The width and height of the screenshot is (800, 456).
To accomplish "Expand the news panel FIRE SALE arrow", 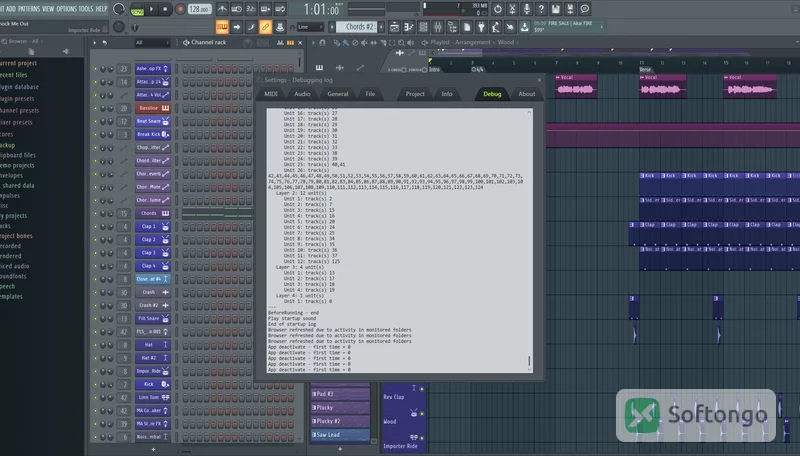I will click(x=602, y=26).
